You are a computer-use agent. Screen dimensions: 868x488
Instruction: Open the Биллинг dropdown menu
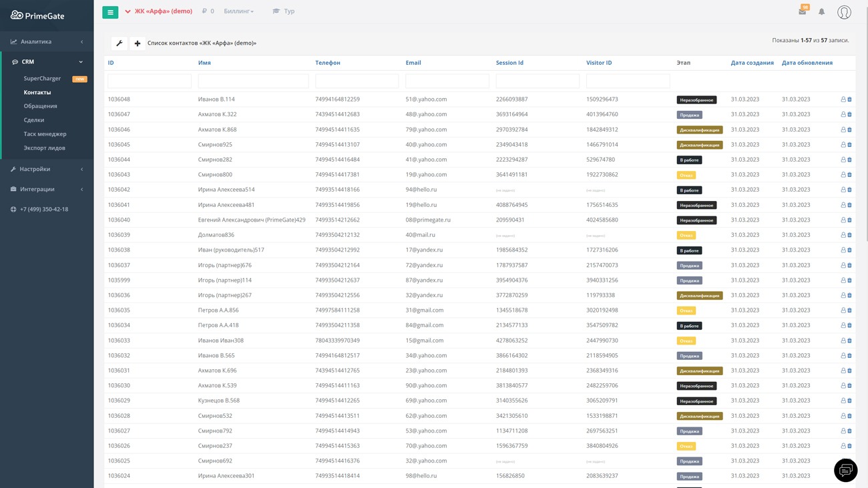238,11
